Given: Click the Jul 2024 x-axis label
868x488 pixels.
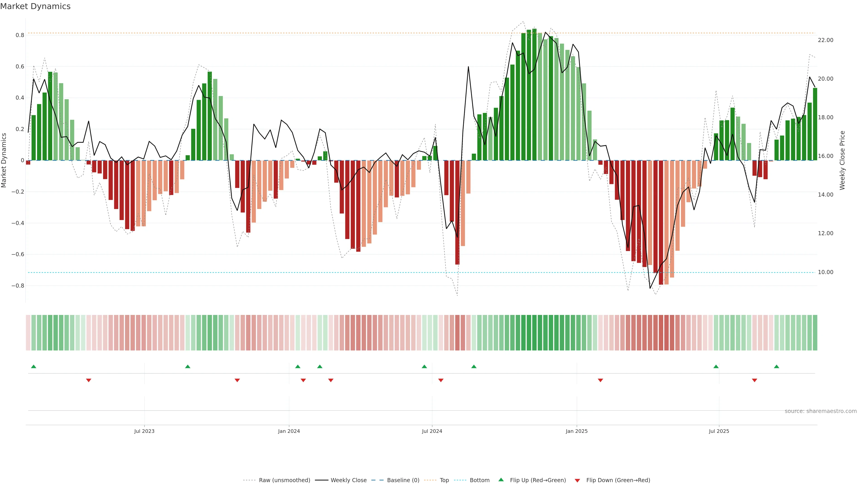Looking at the screenshot, I should 432,431.
